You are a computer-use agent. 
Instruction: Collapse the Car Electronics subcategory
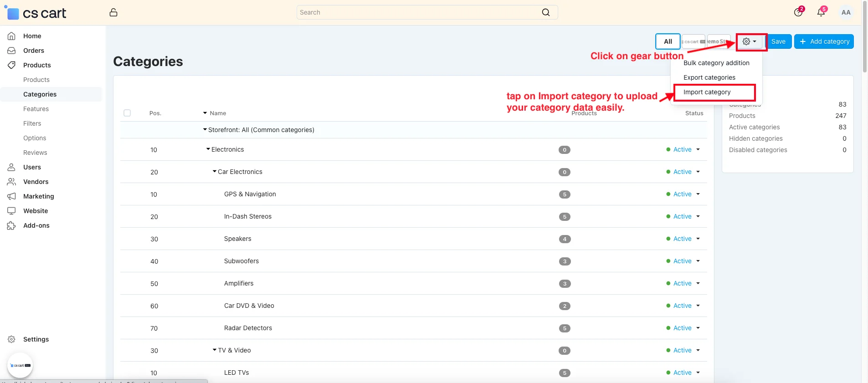click(215, 172)
